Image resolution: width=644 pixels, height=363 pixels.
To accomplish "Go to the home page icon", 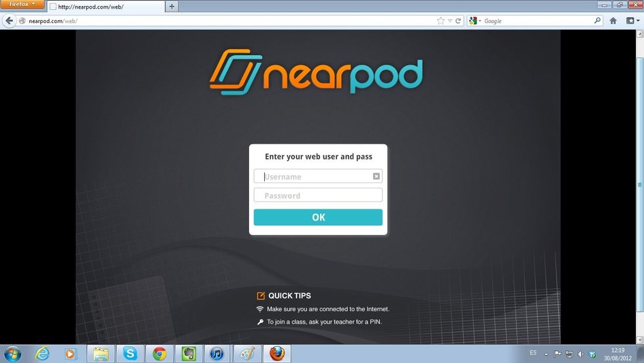I will [x=612, y=21].
